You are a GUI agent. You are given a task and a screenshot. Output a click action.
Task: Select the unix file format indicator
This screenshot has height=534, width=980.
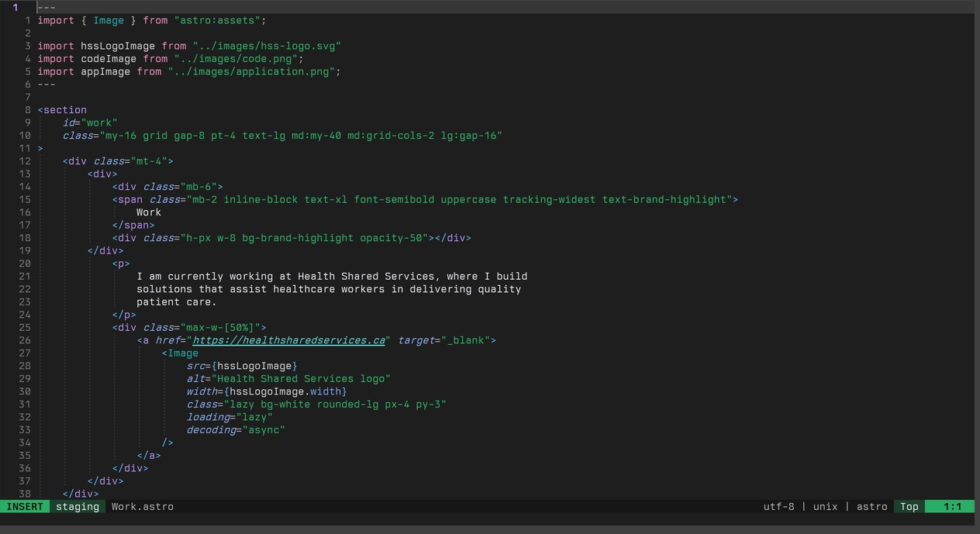(x=825, y=506)
